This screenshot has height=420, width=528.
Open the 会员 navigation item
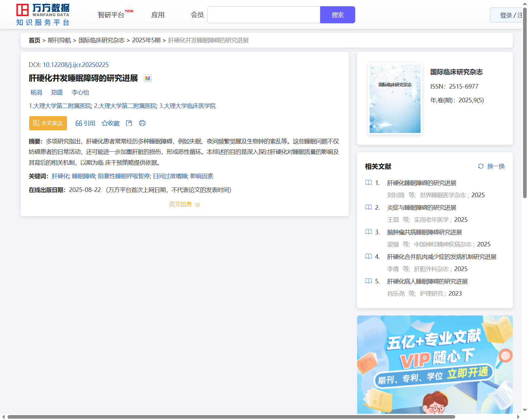coord(197,15)
